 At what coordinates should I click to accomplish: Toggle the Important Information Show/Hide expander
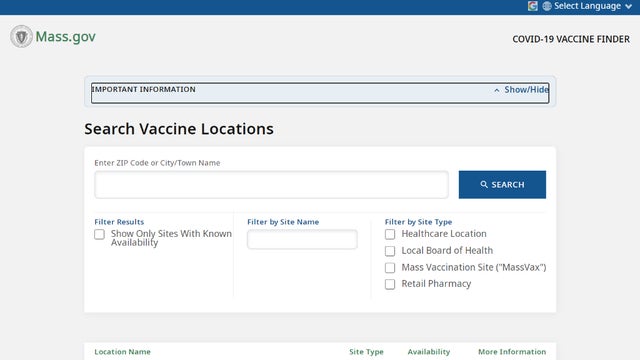click(x=522, y=89)
